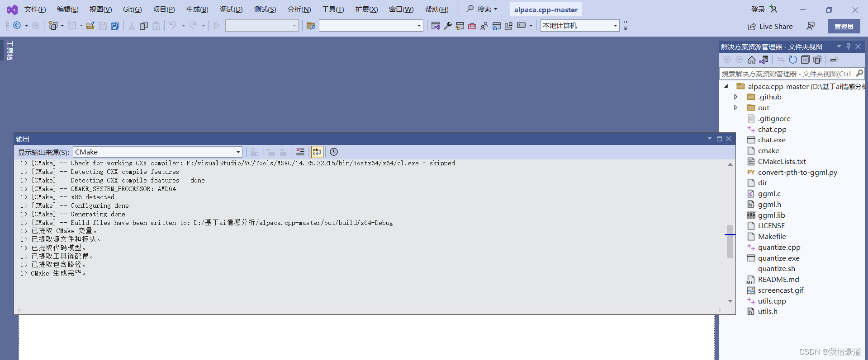Image resolution: width=868 pixels, height=360 pixels.
Task: Click Collapse All icon in Solution Explorer
Action: [805, 60]
